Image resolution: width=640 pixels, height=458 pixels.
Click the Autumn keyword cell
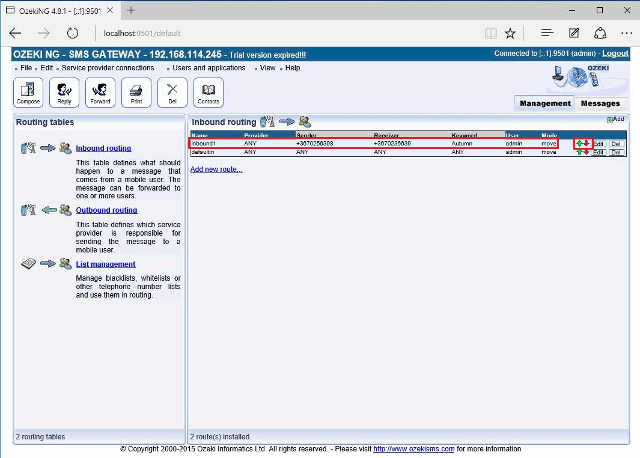tap(462, 143)
